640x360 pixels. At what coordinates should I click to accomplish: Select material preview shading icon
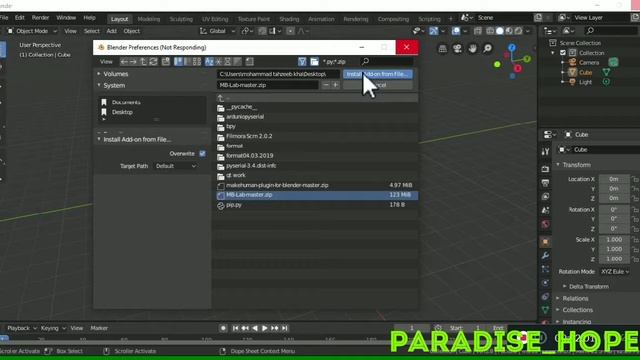[509, 31]
